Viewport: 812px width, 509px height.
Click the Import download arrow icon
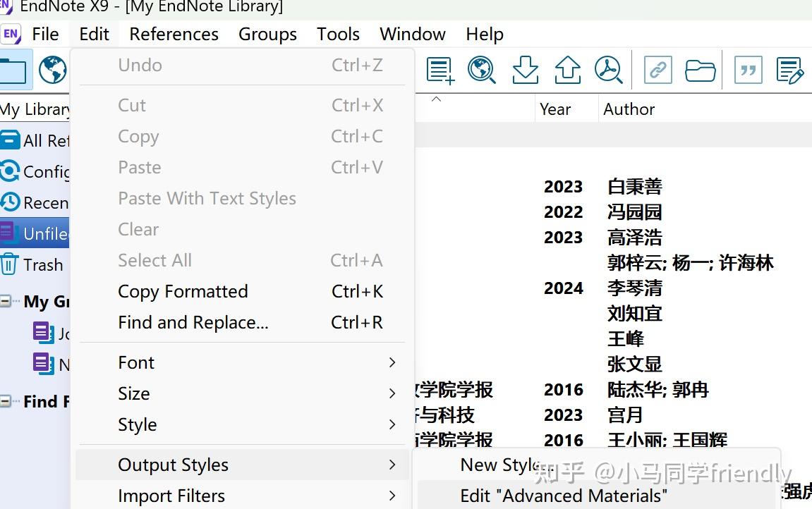click(525, 70)
